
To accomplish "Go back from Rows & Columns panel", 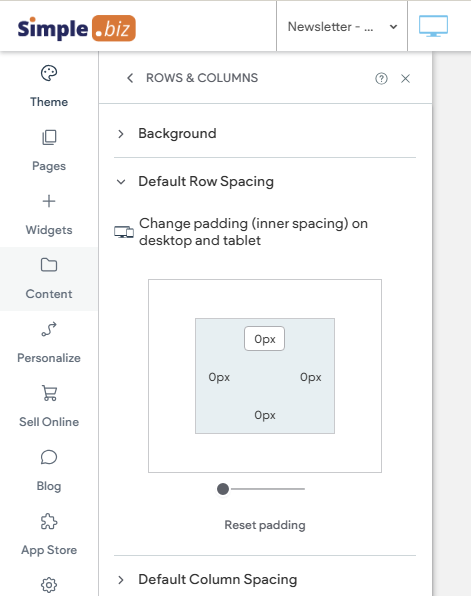I will tap(130, 78).
